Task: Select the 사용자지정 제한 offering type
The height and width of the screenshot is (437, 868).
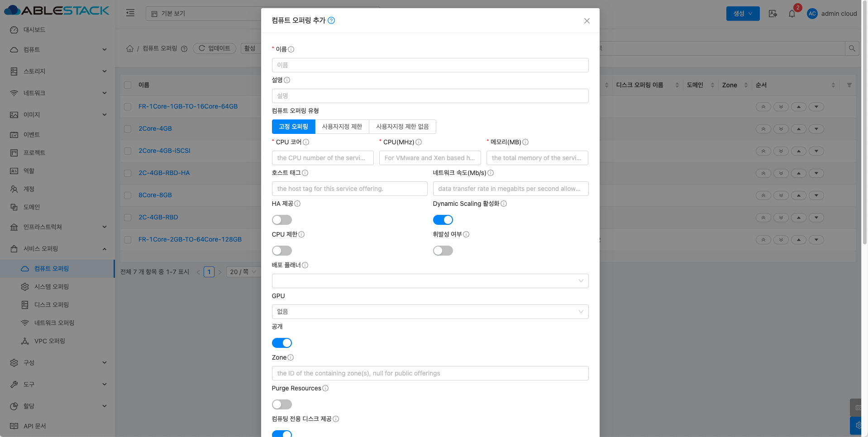Action: click(x=342, y=127)
